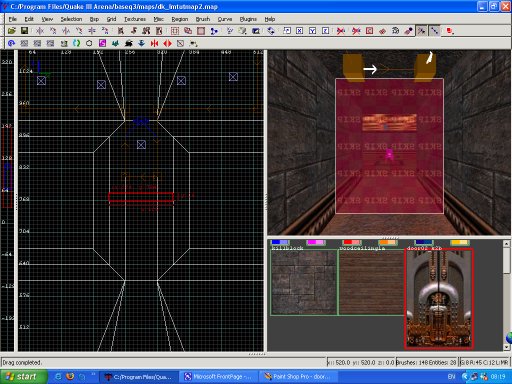The width and height of the screenshot is (512, 384).
Task: Rotate the selection around the X axis
Action: (53, 31)
